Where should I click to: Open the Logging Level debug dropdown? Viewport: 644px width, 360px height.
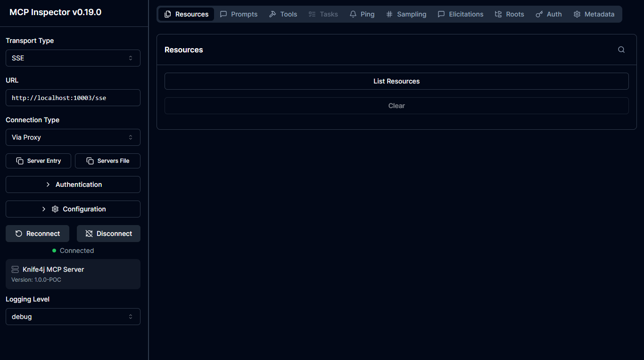tap(73, 317)
